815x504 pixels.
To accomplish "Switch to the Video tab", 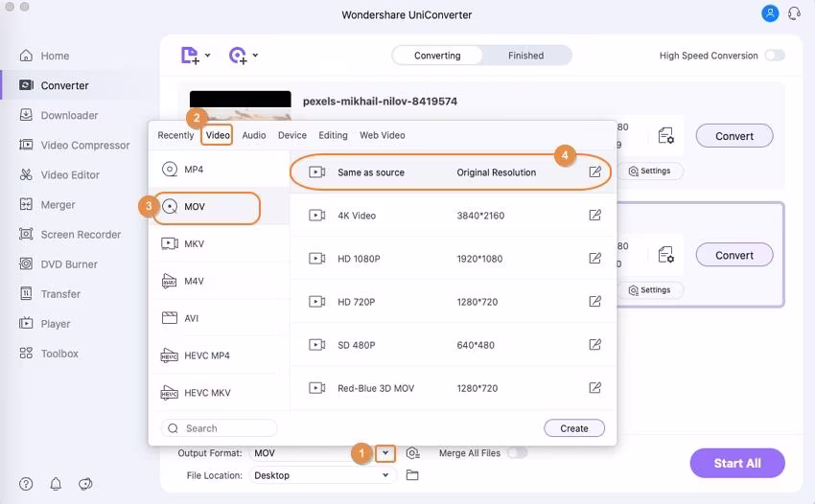I will click(x=218, y=135).
